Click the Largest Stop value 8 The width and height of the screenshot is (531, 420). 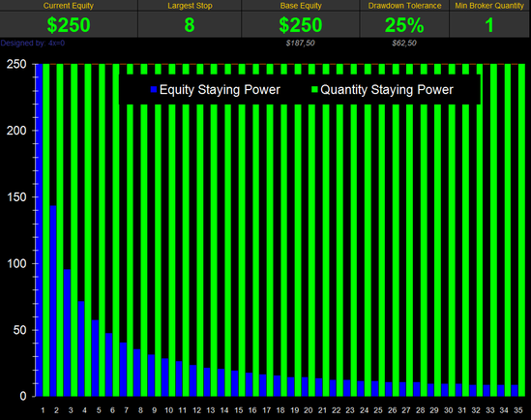[x=190, y=25]
